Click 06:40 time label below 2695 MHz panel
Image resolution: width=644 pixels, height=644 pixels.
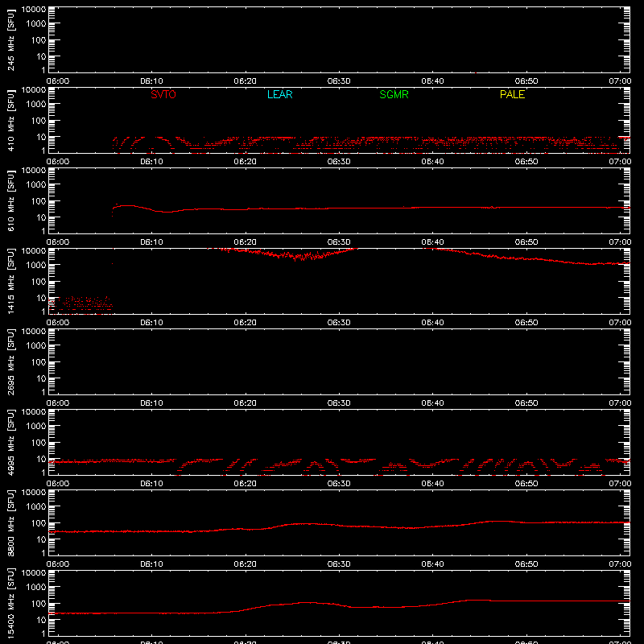pyautogui.click(x=432, y=403)
